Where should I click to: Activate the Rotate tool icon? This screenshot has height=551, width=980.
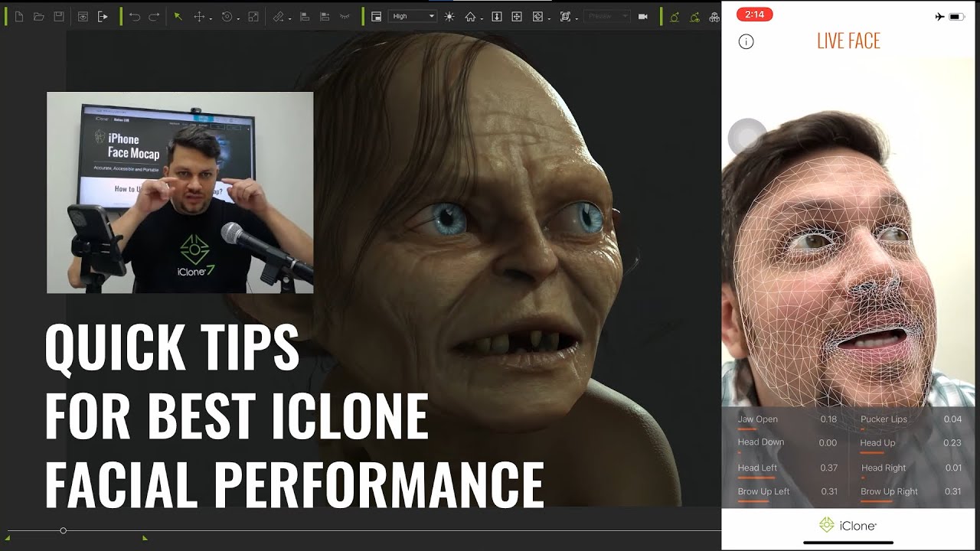[x=227, y=16]
